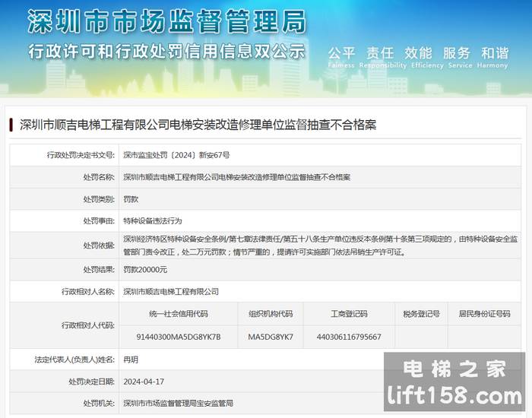The width and height of the screenshot is (532, 418).
Task: Select the 处罚名称 value in the table row
Action: (x=237, y=177)
